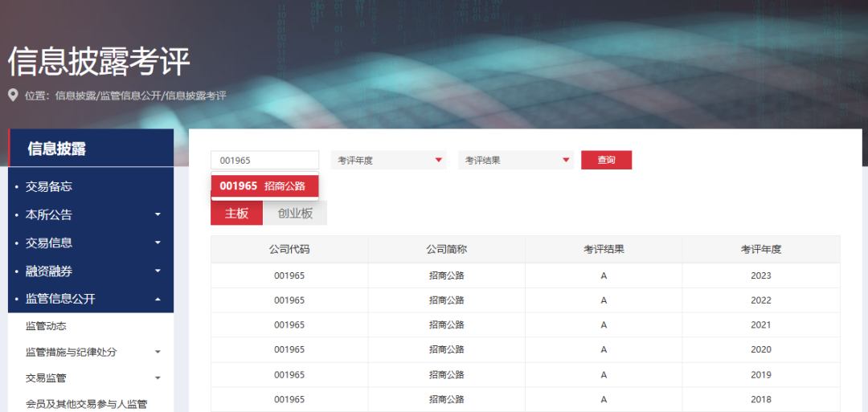This screenshot has height=412, width=868.
Task: Click company code 001965 in the 2018 row
Action: coord(289,399)
